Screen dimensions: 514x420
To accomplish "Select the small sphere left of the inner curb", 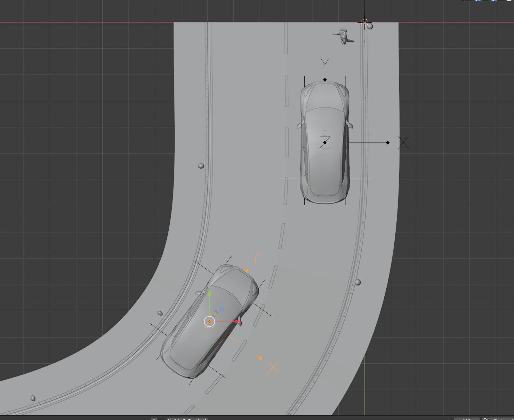I will pos(201,166).
